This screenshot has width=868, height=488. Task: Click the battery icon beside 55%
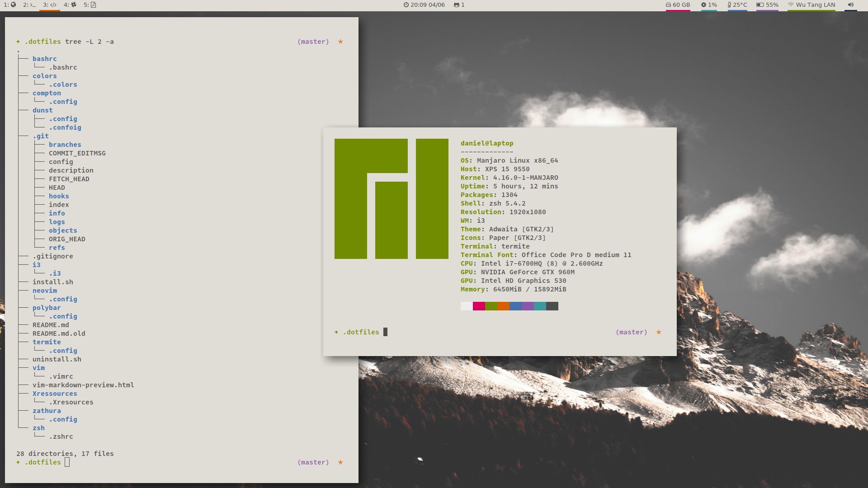(x=760, y=5)
